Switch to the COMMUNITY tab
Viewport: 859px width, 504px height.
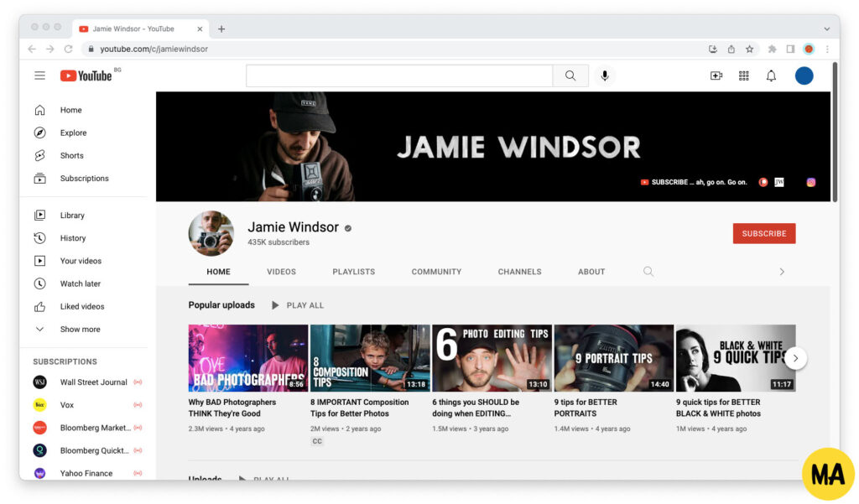pos(436,272)
